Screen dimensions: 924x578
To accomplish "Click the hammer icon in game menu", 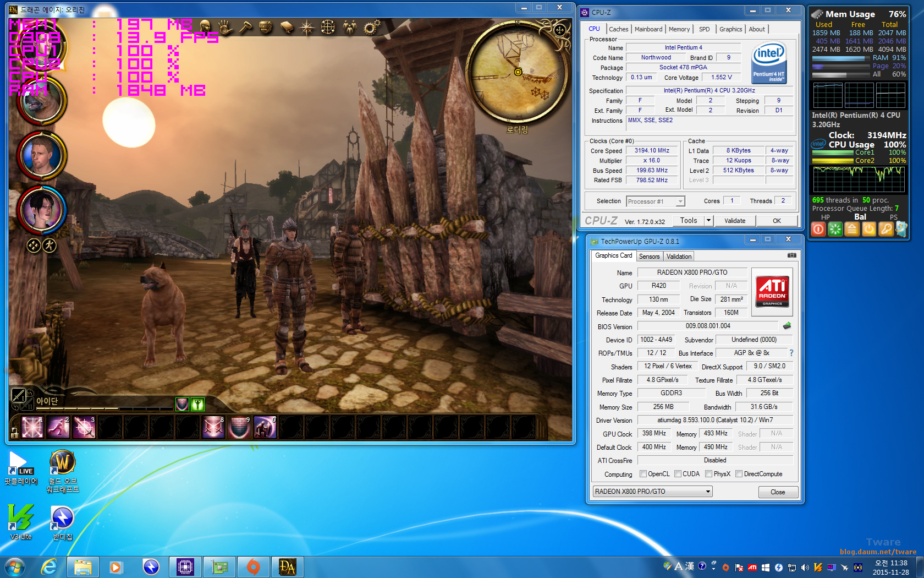I will (x=245, y=26).
